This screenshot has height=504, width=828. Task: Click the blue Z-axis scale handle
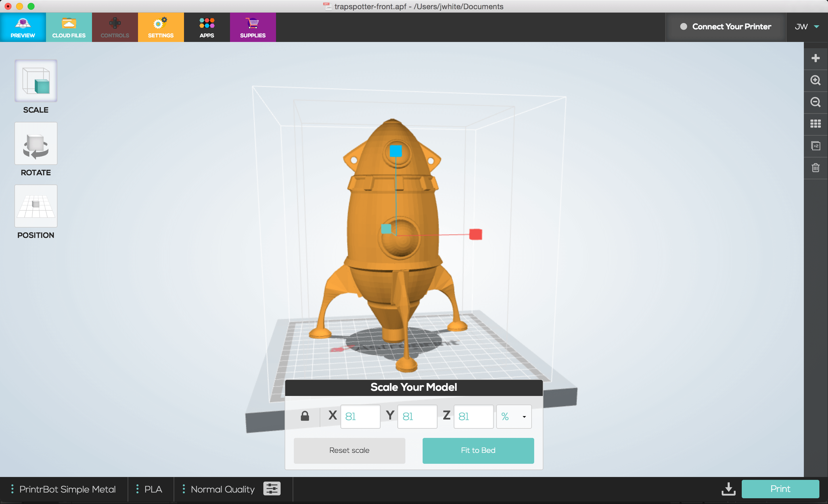[396, 151]
